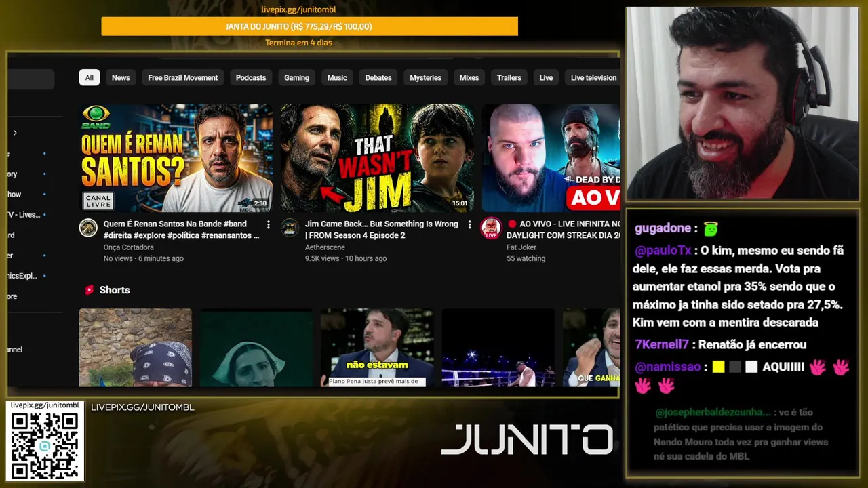The width and height of the screenshot is (868, 488).
Task: Click the Jim Came Back video title
Action: point(382,229)
